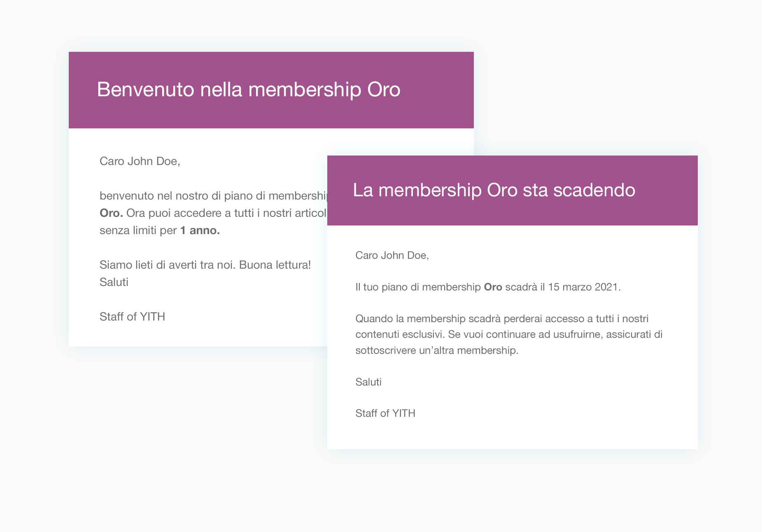Click the "La membership Oro sta scadendo" heading
Screen dimensions: 762x532
coord(494,190)
